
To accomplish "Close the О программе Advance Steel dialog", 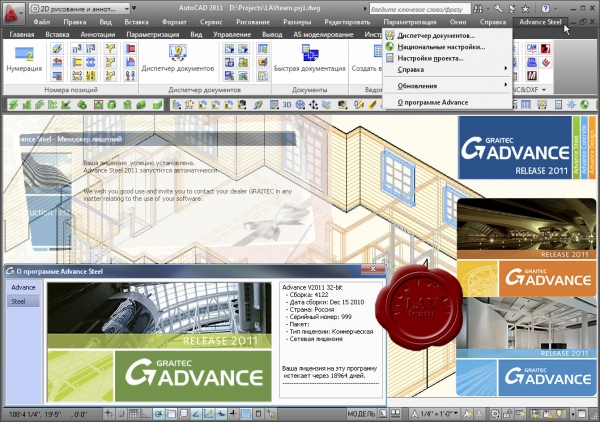I will [373, 269].
